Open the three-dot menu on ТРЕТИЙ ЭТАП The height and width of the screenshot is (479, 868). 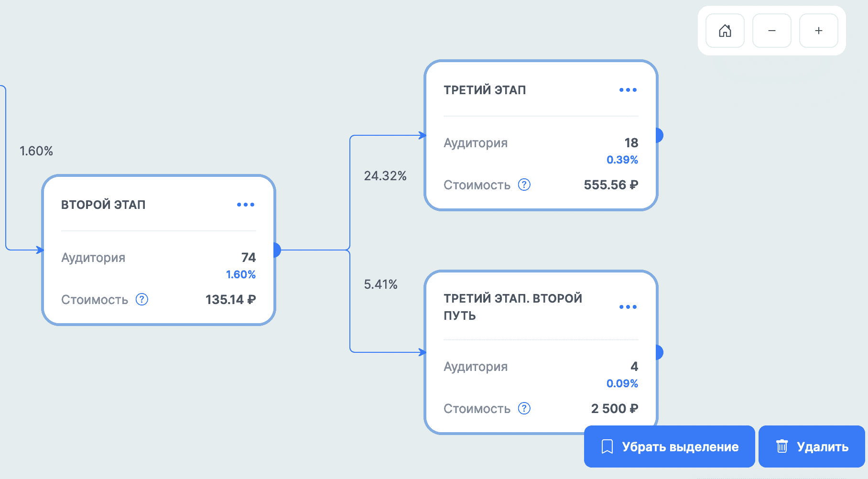pyautogui.click(x=628, y=90)
